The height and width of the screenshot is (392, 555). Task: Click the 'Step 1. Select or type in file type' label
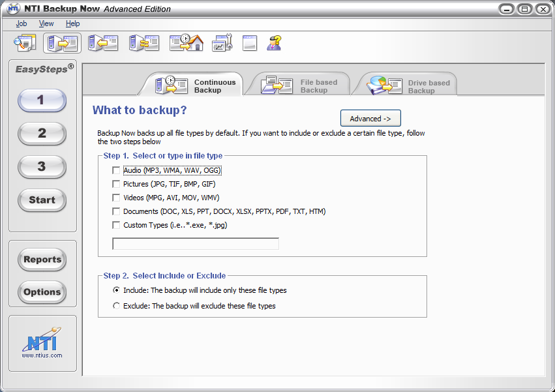pyautogui.click(x=163, y=156)
